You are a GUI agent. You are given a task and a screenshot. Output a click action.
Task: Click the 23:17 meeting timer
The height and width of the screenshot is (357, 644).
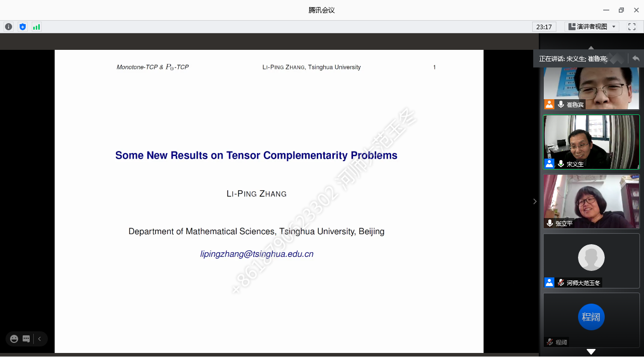[x=544, y=27]
